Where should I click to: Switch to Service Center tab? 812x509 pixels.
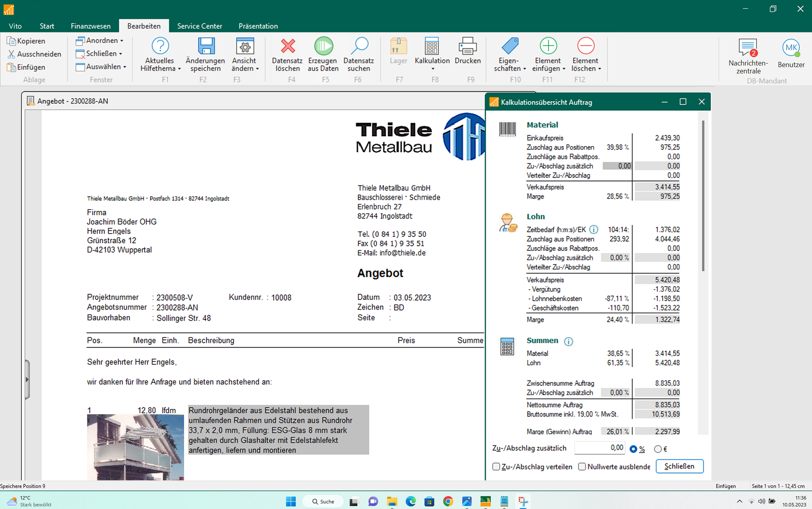(x=200, y=26)
